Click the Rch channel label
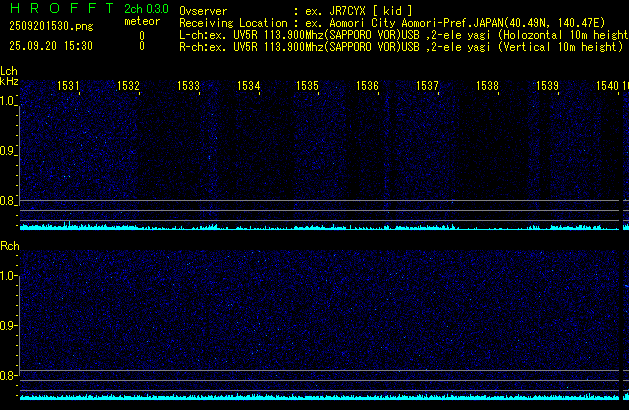The height and width of the screenshot is (410, 629). click(x=9, y=245)
